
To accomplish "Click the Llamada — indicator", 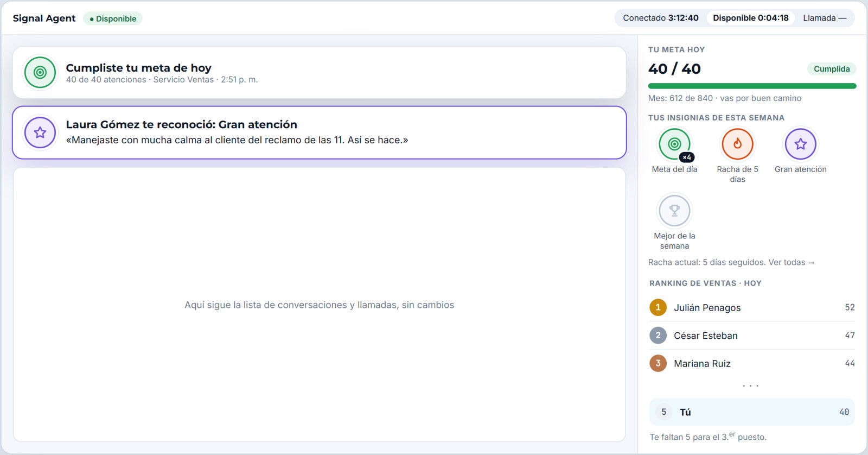I will (825, 18).
